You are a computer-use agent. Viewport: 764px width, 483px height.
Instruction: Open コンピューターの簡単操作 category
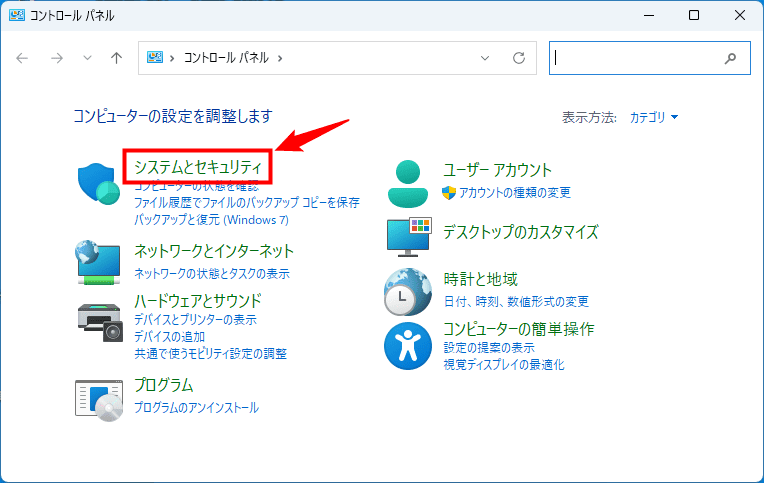[519, 329]
